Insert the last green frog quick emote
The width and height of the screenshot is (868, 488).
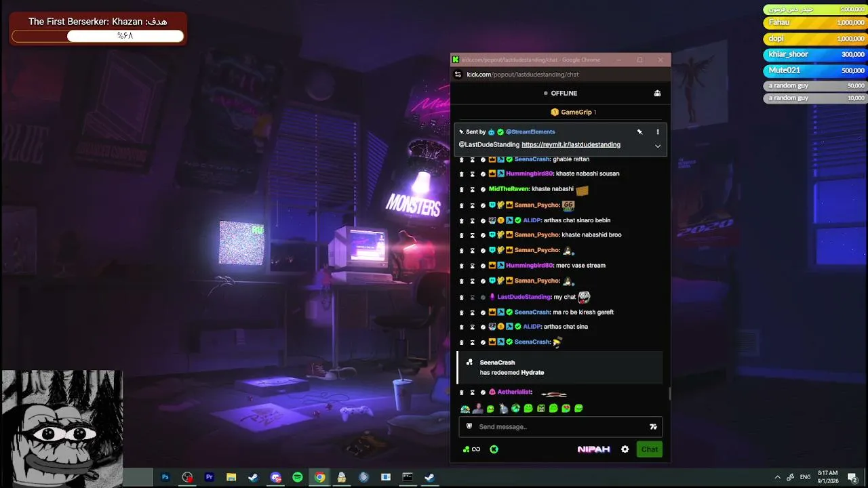coord(578,409)
